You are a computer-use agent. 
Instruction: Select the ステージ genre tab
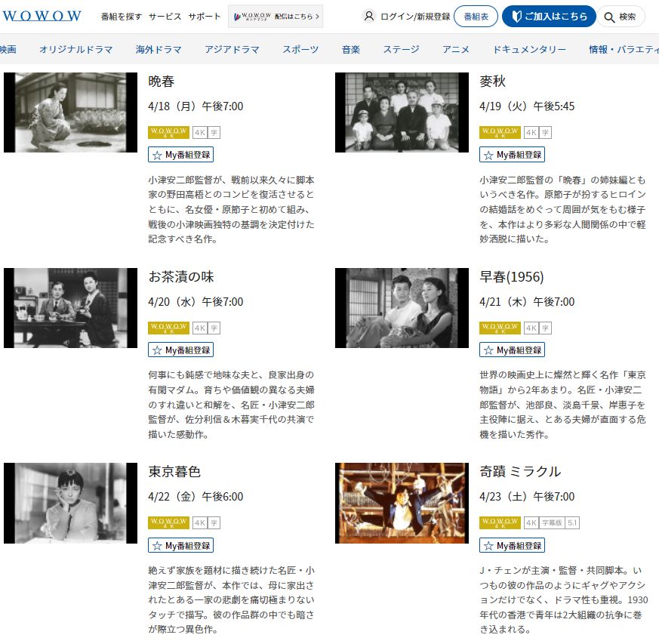coord(401,49)
